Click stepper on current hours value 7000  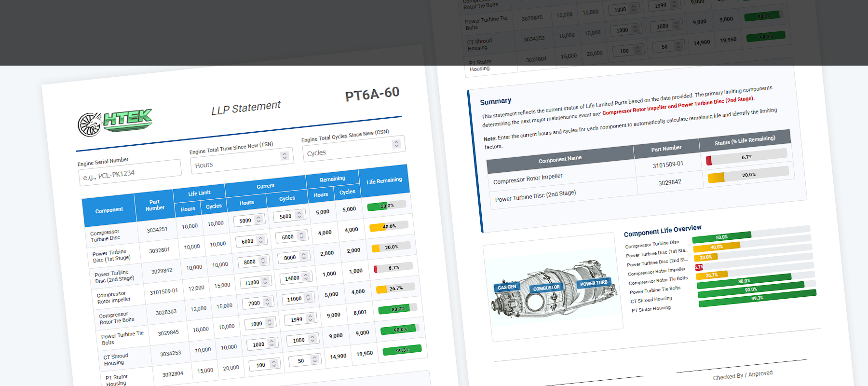tap(267, 302)
